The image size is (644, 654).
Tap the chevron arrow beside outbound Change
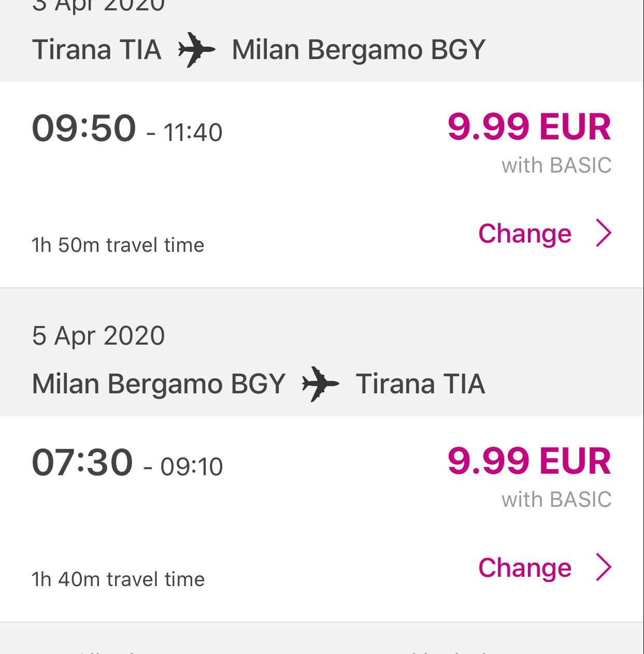click(x=603, y=233)
